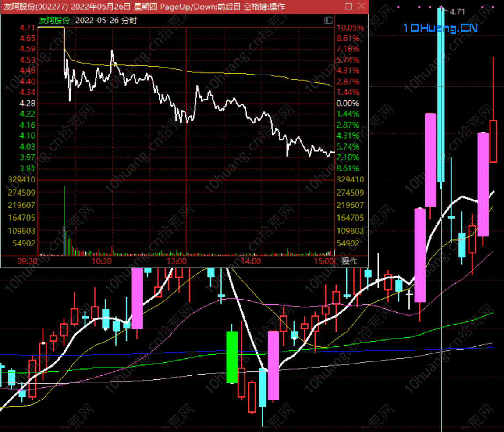Click the green 4.31% percentage label
The width and height of the screenshot is (504, 432).
[348, 136]
